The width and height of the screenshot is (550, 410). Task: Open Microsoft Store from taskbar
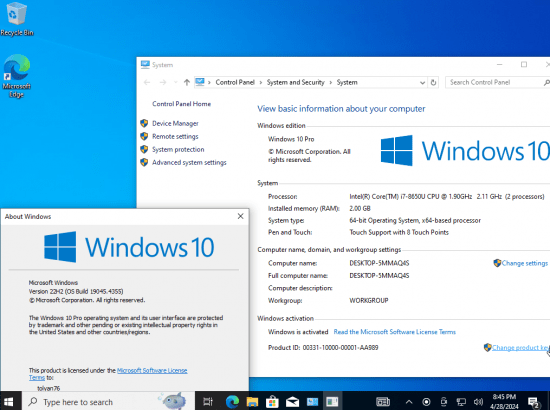point(272,402)
